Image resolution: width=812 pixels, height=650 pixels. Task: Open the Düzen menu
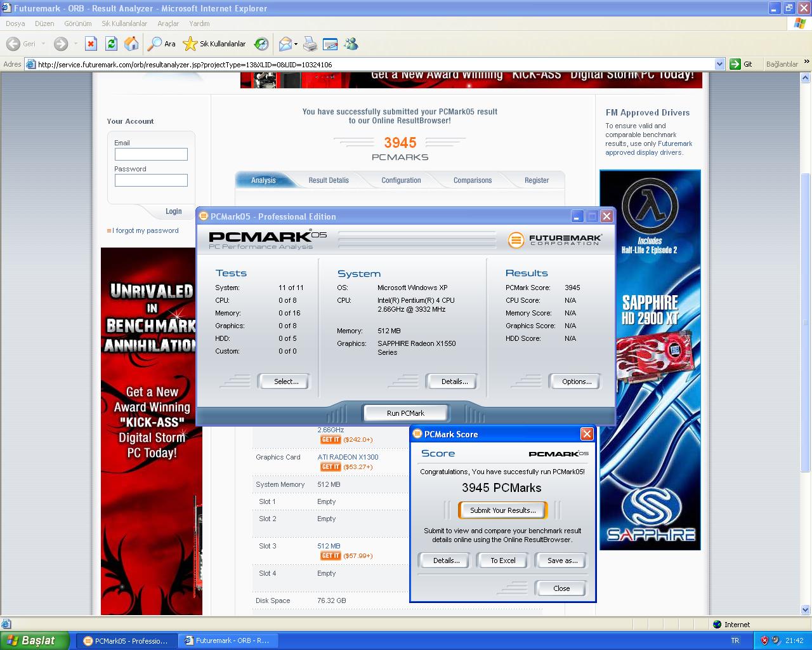coord(44,23)
